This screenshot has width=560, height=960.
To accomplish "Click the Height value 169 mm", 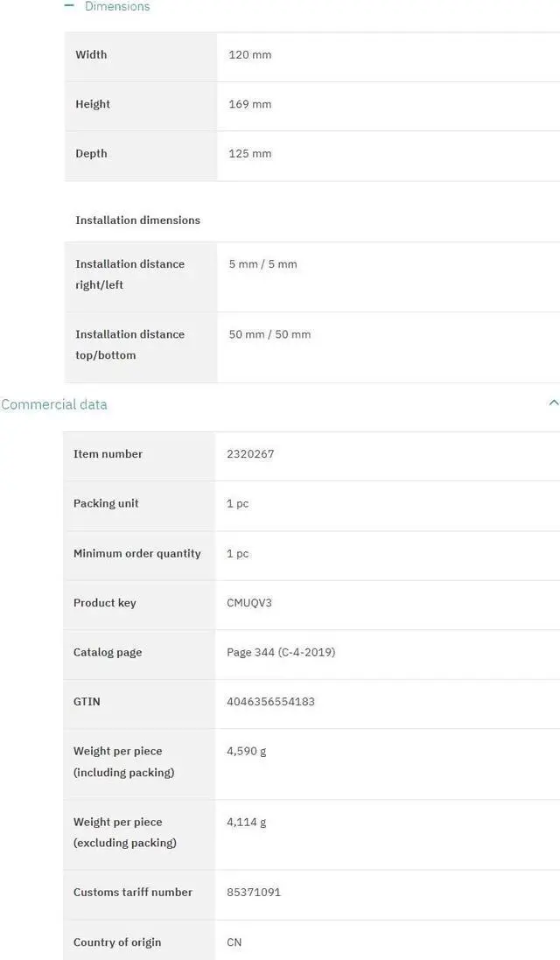I will coord(250,104).
